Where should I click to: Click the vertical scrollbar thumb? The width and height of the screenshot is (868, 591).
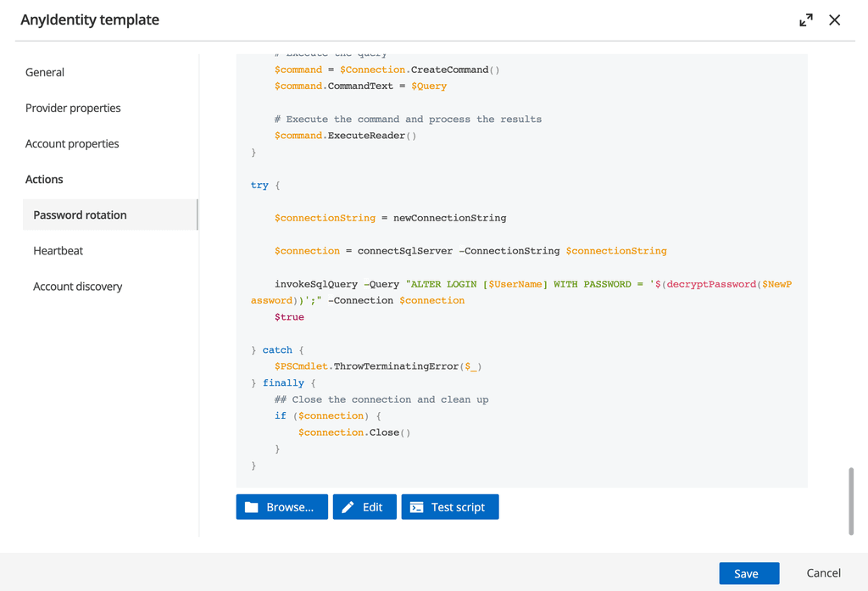(851, 500)
